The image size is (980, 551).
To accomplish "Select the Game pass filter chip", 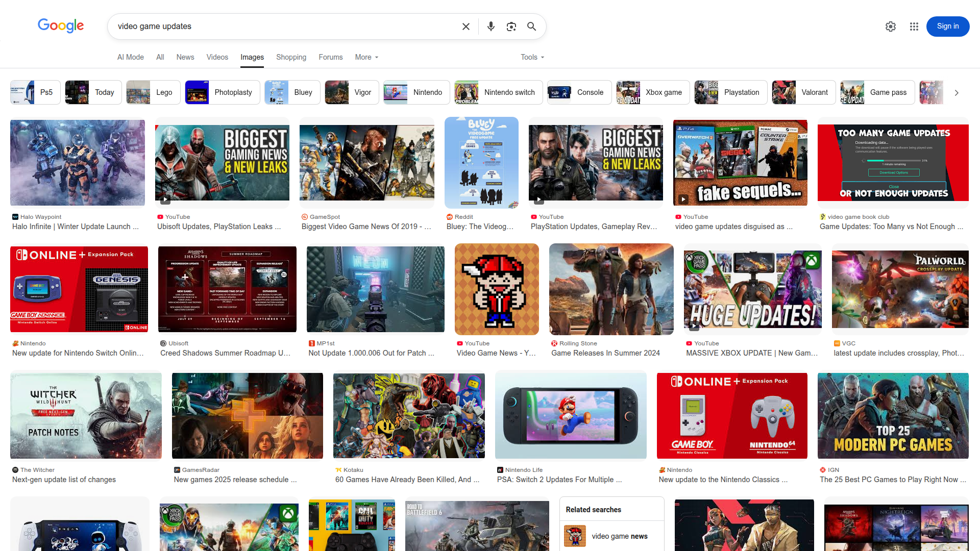I will tap(877, 92).
